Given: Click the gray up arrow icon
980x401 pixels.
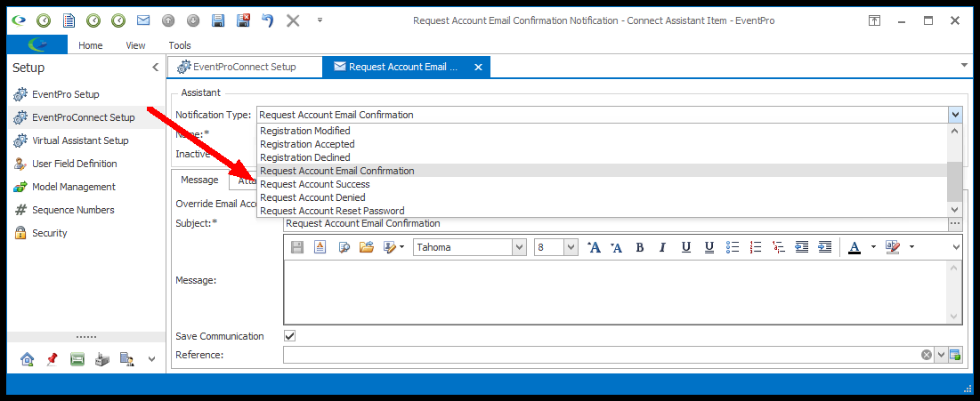Looking at the screenshot, I should click(x=168, y=20).
